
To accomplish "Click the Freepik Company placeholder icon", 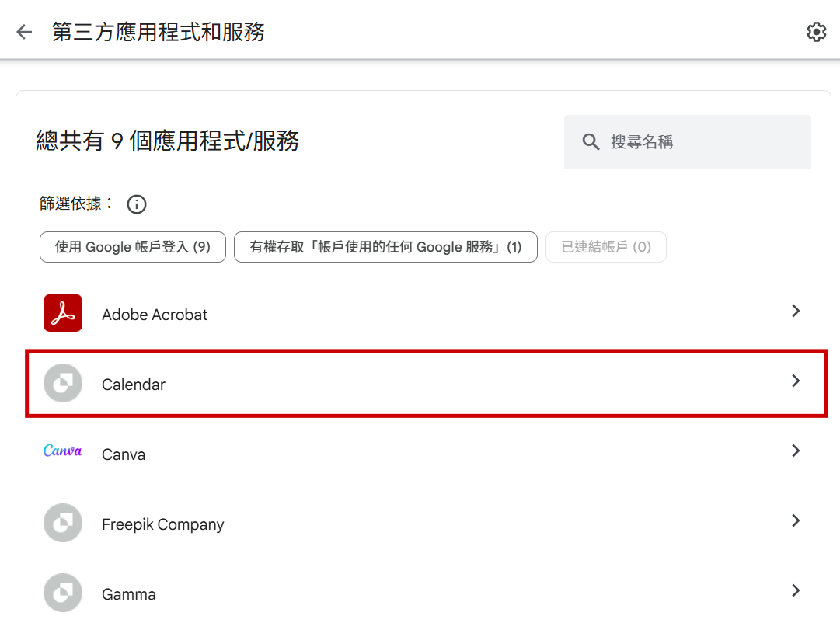I will [63, 523].
